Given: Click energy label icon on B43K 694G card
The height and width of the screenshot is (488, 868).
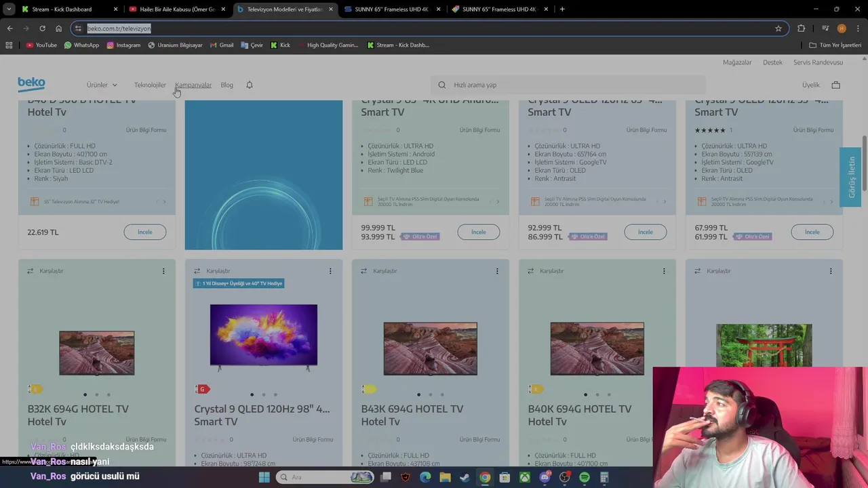Looking at the screenshot, I should [370, 389].
